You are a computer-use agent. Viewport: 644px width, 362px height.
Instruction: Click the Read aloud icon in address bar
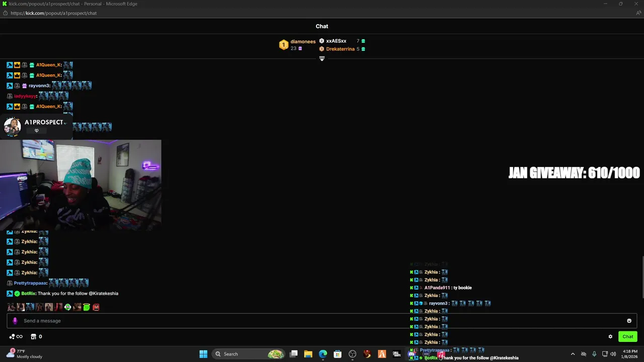tap(638, 13)
